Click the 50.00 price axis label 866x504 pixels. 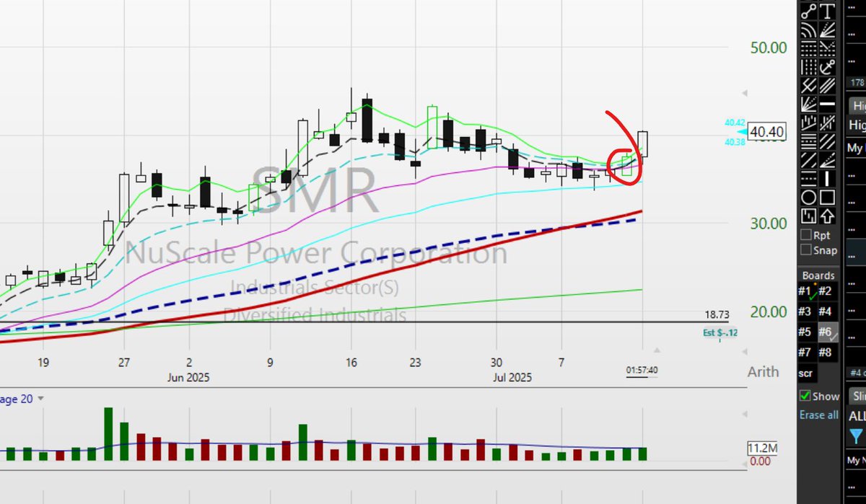click(769, 48)
